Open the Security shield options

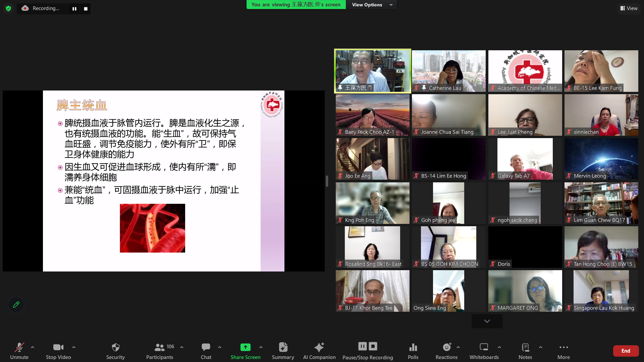[x=115, y=351]
